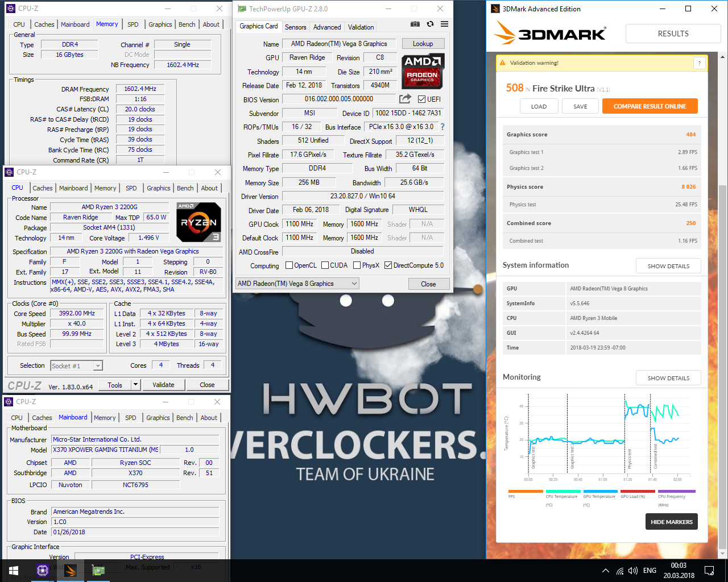Click the GPU-Z taskbar icon
Screen dimensions: 728x582
pyautogui.click(x=98, y=571)
